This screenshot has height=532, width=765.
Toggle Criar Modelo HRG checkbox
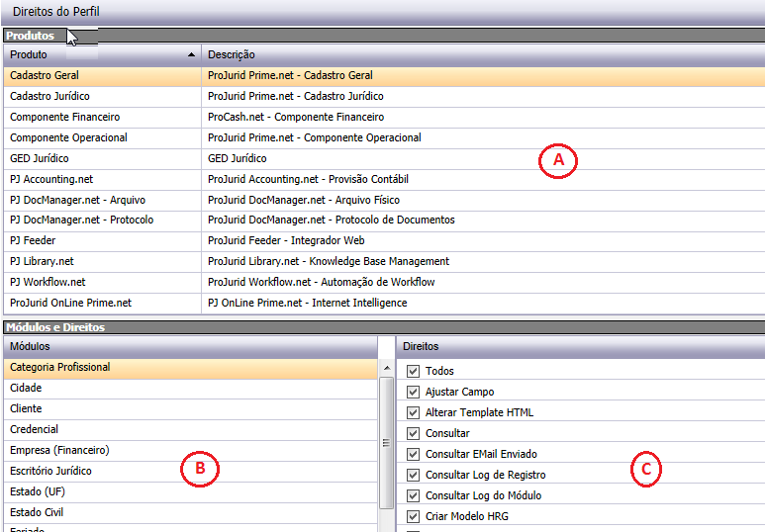point(413,516)
